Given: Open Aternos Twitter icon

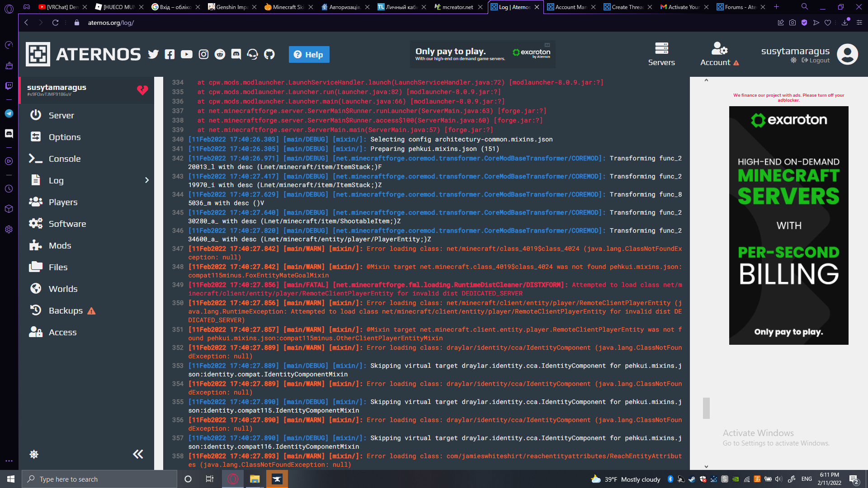Looking at the screenshot, I should pyautogui.click(x=153, y=54).
